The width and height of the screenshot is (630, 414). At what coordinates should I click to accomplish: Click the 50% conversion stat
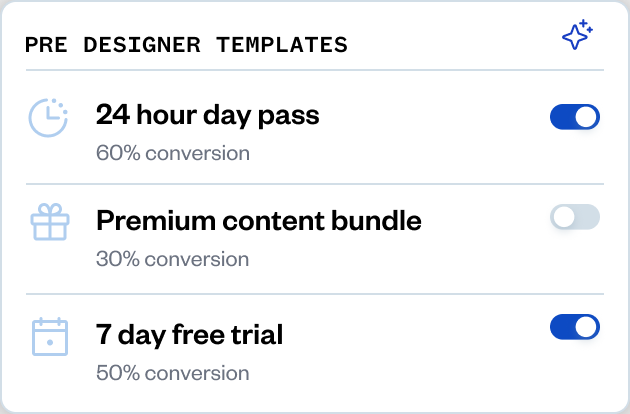173,373
